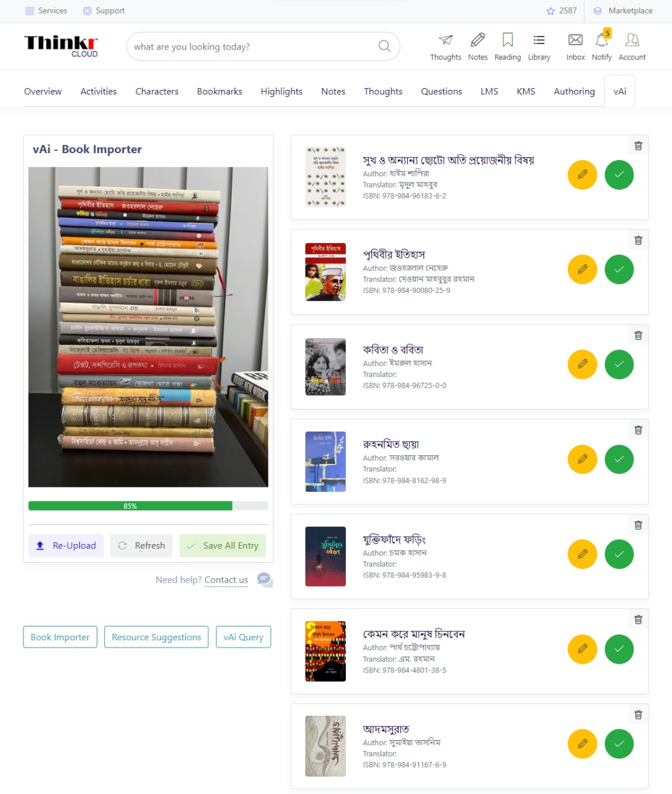Open the Inbox envelope icon
672x794 pixels.
coord(575,40)
